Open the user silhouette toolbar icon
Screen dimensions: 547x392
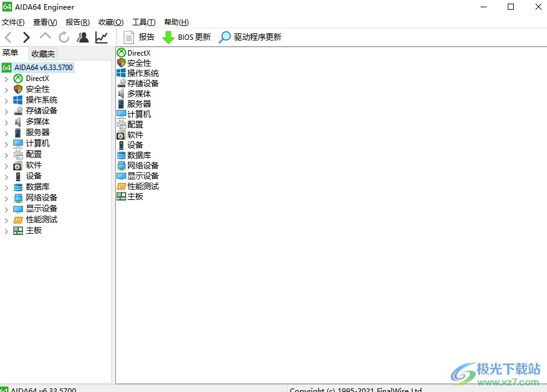pos(83,37)
